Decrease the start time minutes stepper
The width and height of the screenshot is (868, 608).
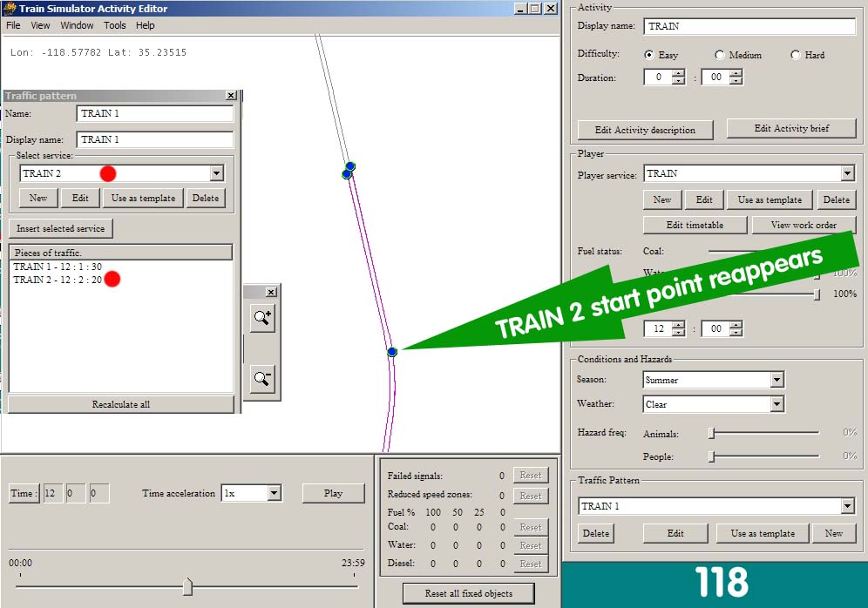(x=736, y=332)
